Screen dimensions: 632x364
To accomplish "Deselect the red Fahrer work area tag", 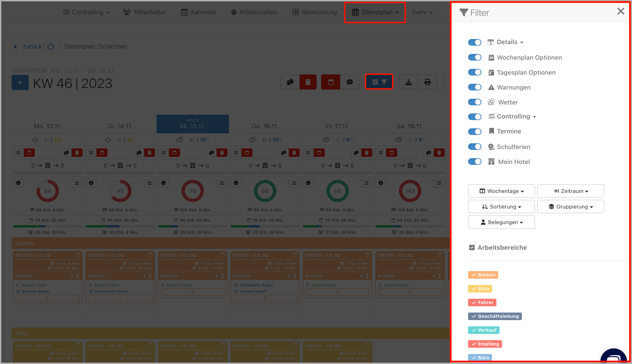I will (482, 303).
